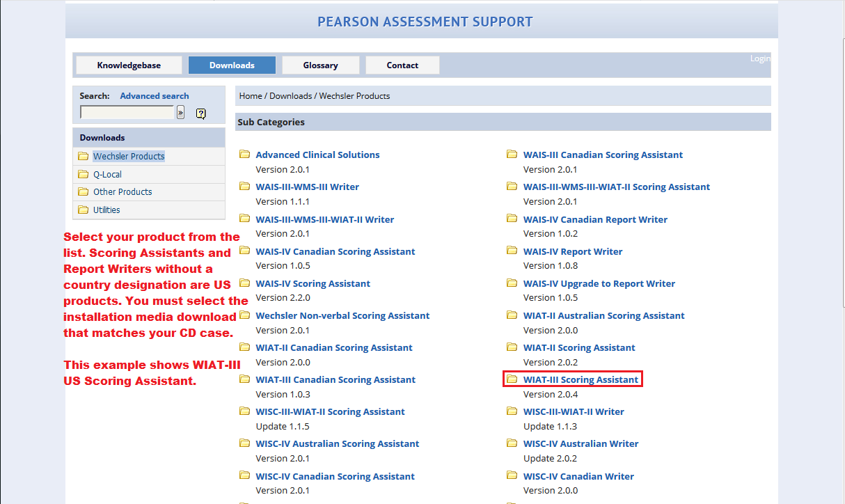Click folder icon for WIAT-II Canadian Scoring Assistant
Image resolution: width=845 pixels, height=504 pixels.
244,347
